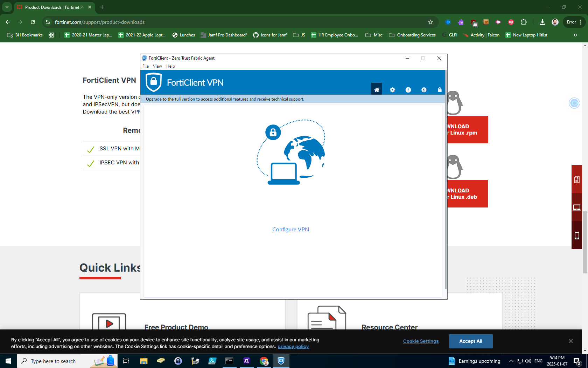Open bookmark apps grid icon
This screenshot has height=368, width=588.
click(x=51, y=35)
